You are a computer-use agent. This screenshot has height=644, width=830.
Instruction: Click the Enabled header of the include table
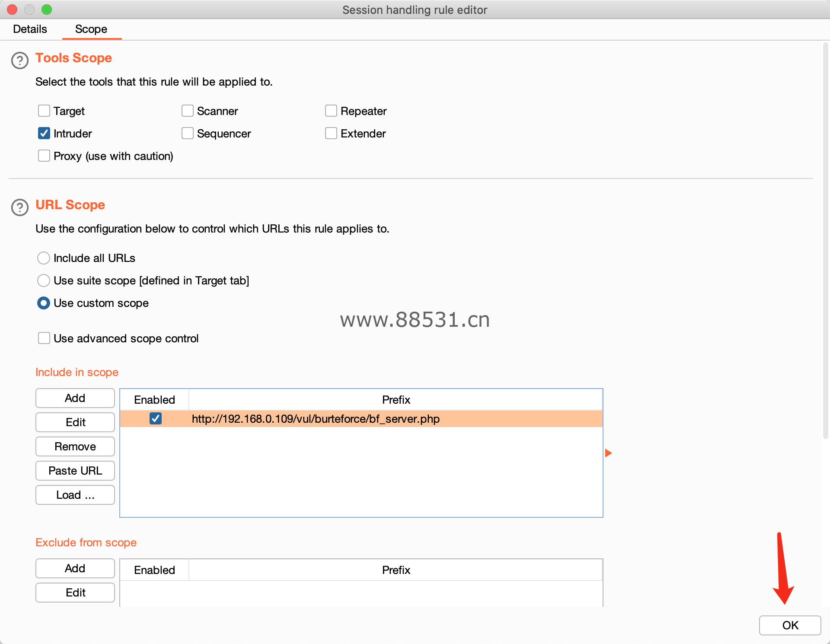point(154,400)
